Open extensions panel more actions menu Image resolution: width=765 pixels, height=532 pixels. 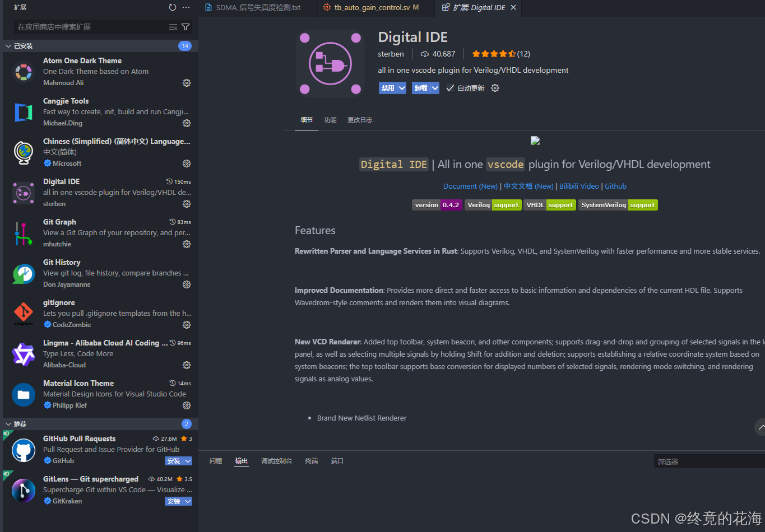point(186,7)
